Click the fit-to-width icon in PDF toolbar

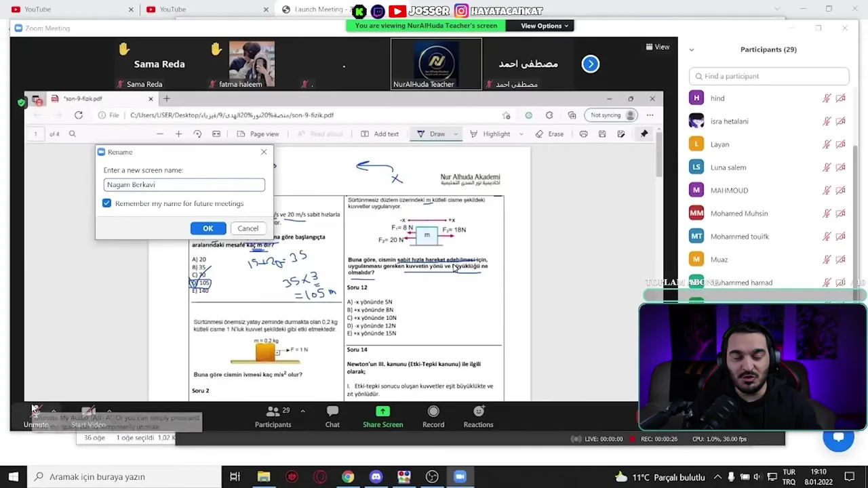(216, 134)
